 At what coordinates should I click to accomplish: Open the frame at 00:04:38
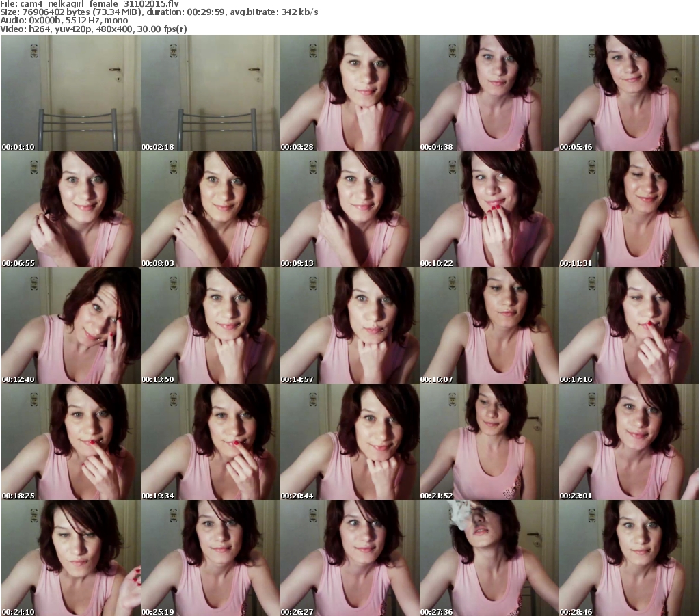pyautogui.click(x=489, y=93)
